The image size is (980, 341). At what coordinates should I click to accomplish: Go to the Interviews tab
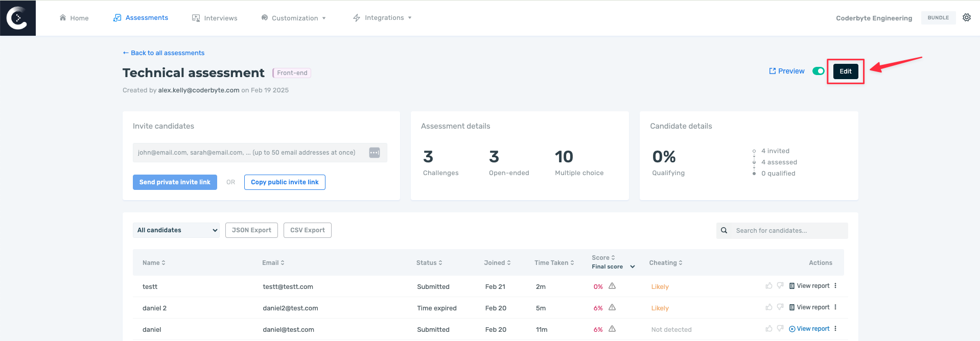(x=215, y=18)
